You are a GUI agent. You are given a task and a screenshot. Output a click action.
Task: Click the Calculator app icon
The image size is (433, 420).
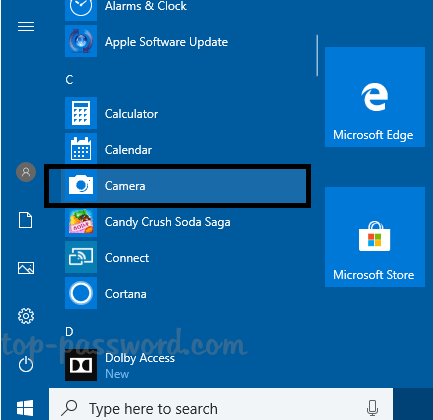(x=81, y=113)
